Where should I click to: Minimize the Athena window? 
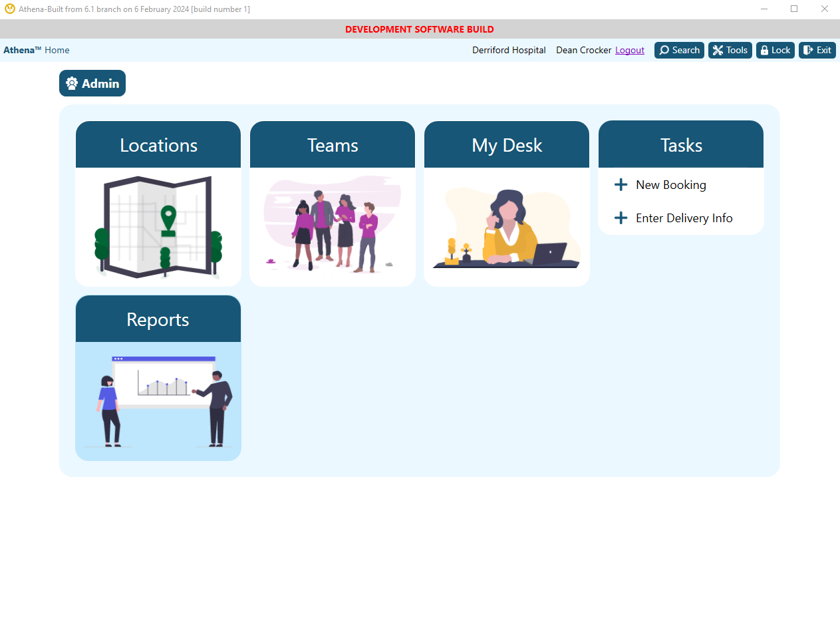tap(764, 9)
